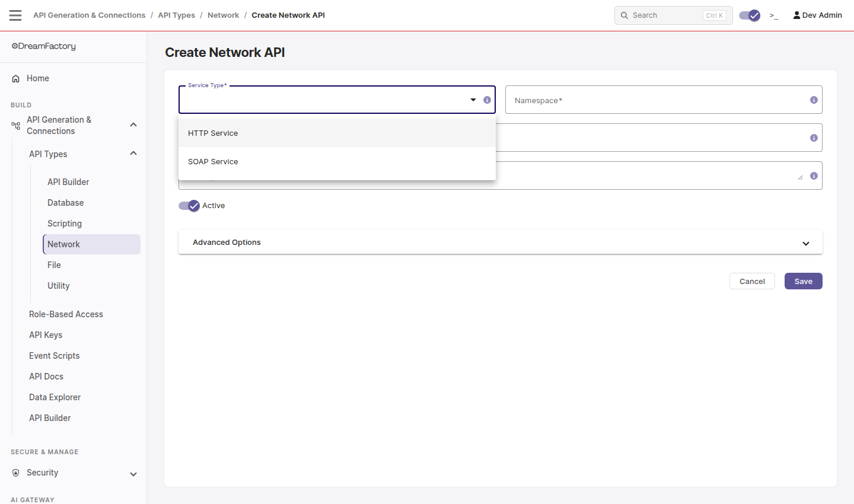Viewport: 854px width, 504px height.
Task: Focus the Search box
Action: click(673, 15)
